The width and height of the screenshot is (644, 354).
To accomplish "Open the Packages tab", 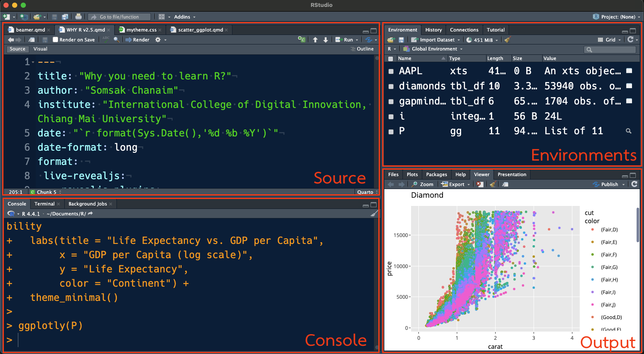I will tap(437, 174).
